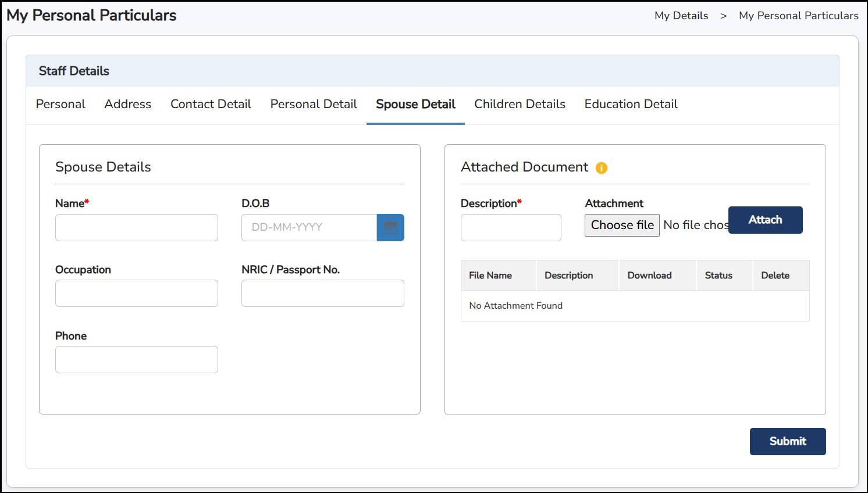Image resolution: width=868 pixels, height=493 pixels.
Task: Select the NRIC / Passport No. field
Action: [322, 294]
